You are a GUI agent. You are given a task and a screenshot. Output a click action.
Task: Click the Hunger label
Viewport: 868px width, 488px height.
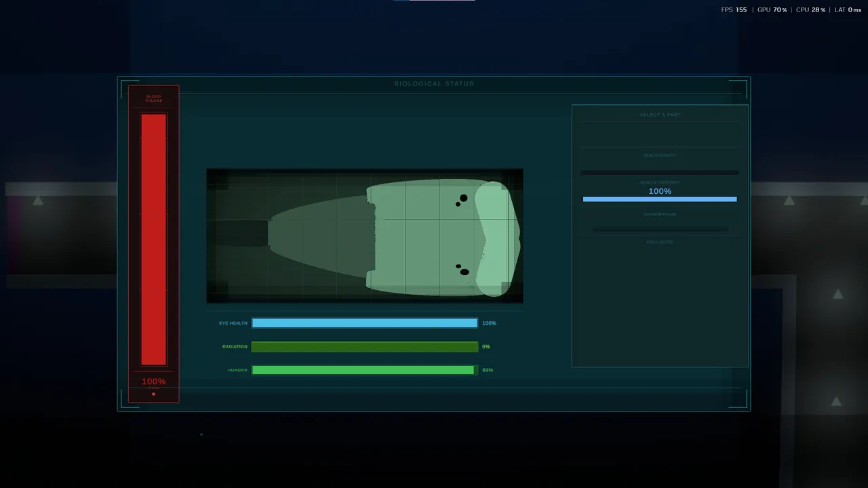pos(237,370)
